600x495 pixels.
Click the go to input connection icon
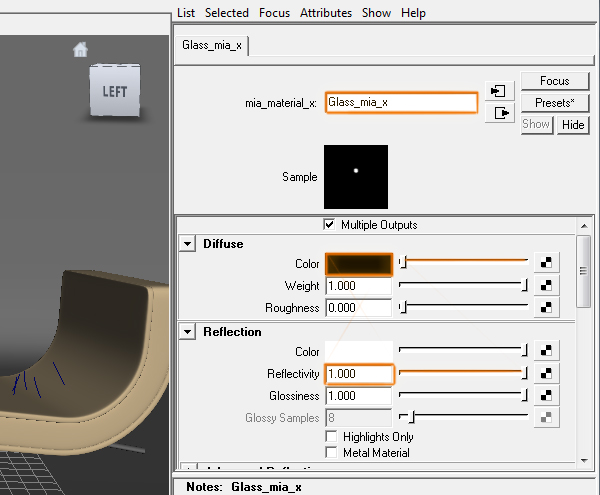point(498,91)
